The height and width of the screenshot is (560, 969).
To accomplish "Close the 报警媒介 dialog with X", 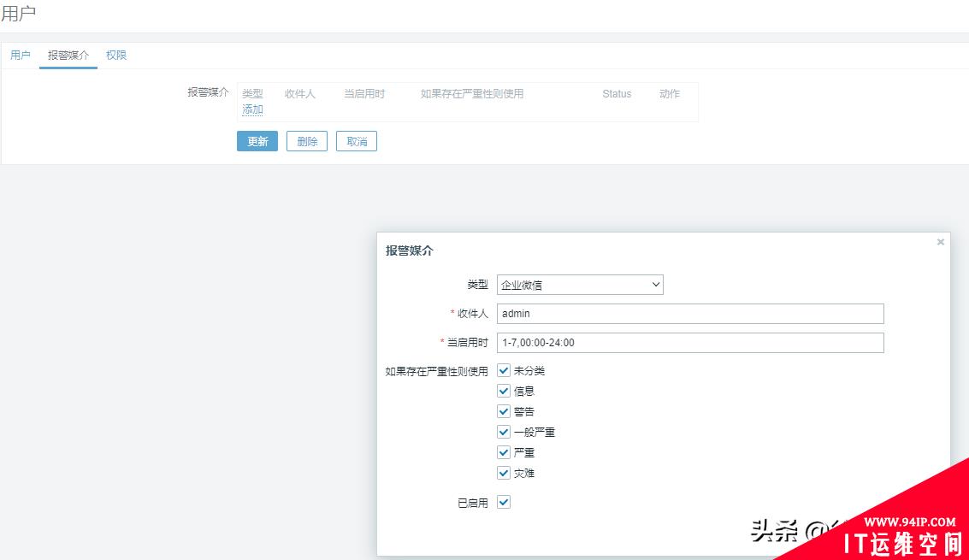I will [941, 242].
